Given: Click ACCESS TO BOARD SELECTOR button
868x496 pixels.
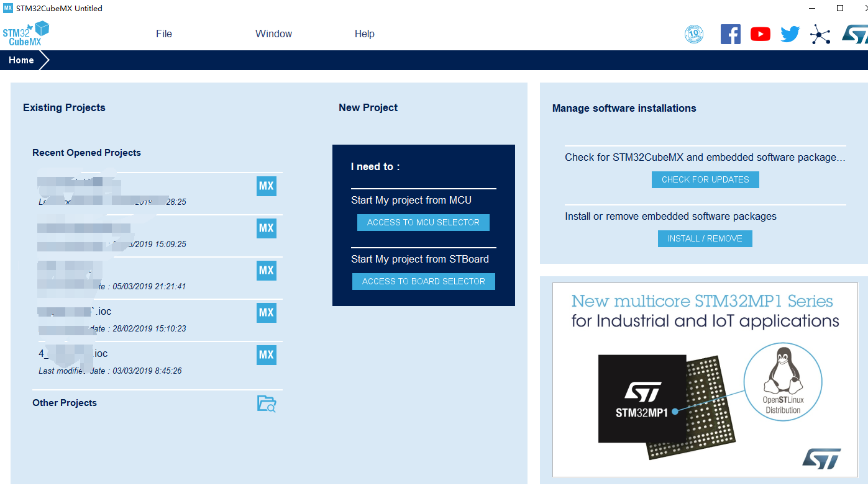Looking at the screenshot, I should (x=424, y=281).
